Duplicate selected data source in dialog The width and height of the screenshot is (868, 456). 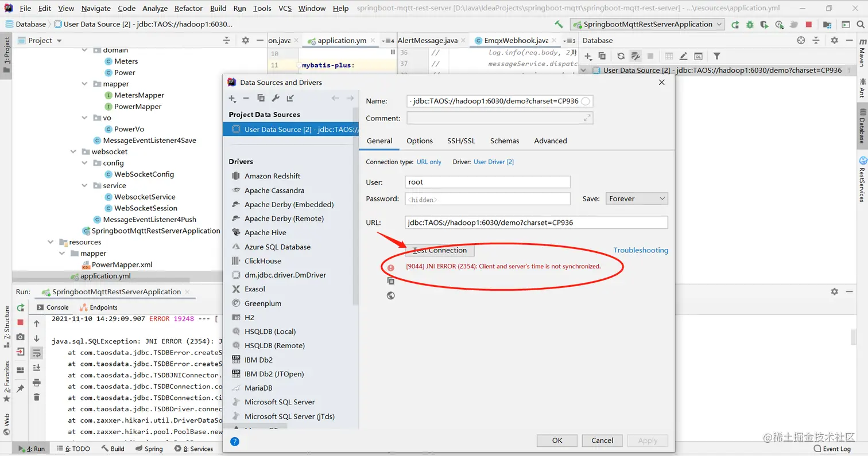coord(261,99)
